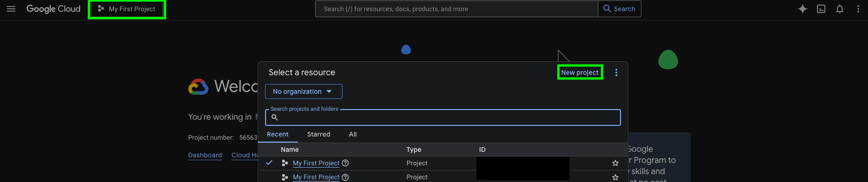Viewport: 868px width, 182px height.
Task: Activate Cloud Shell terminal icon
Action: (x=821, y=9)
